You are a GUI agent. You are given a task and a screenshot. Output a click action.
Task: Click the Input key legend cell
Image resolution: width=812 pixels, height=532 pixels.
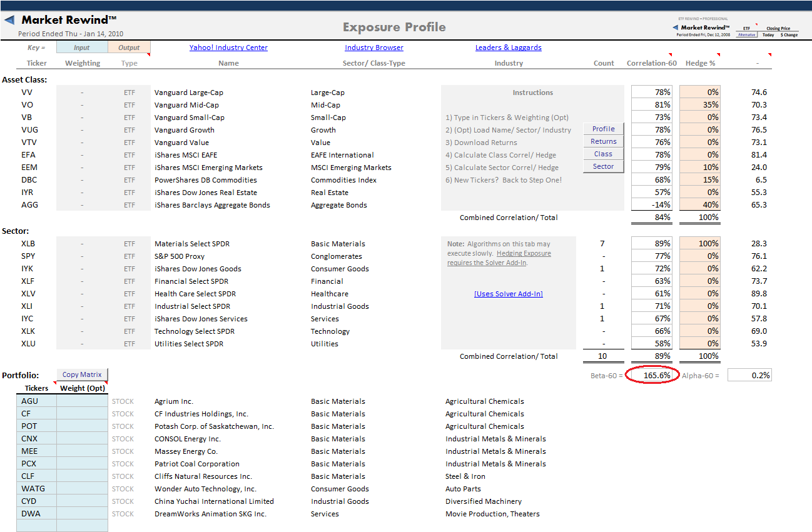coord(82,48)
